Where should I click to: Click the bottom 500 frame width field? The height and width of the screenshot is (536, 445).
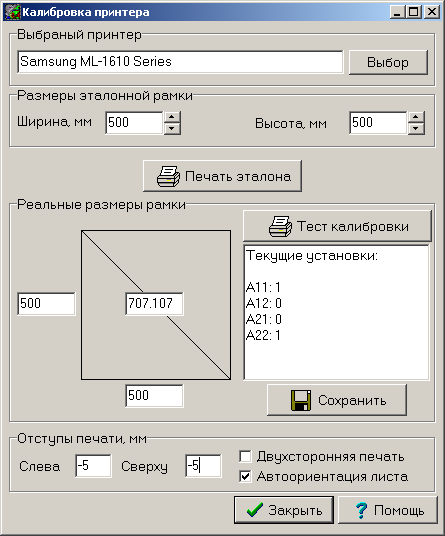[154, 396]
